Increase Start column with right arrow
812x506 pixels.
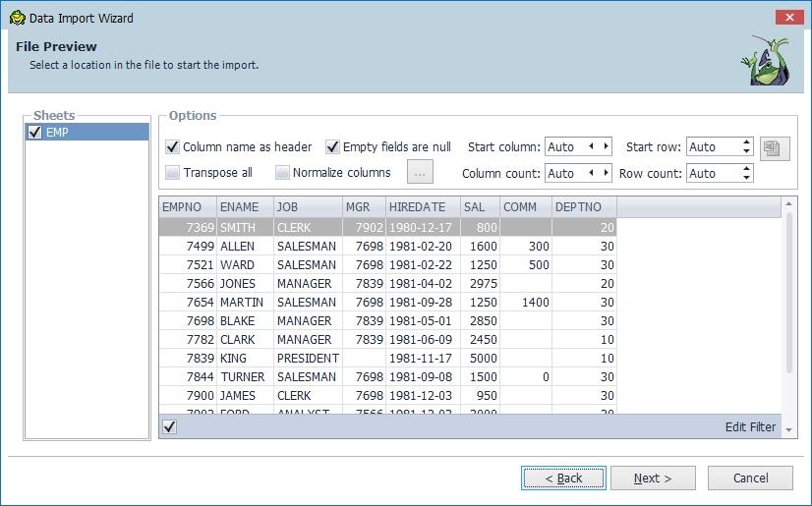click(x=606, y=146)
